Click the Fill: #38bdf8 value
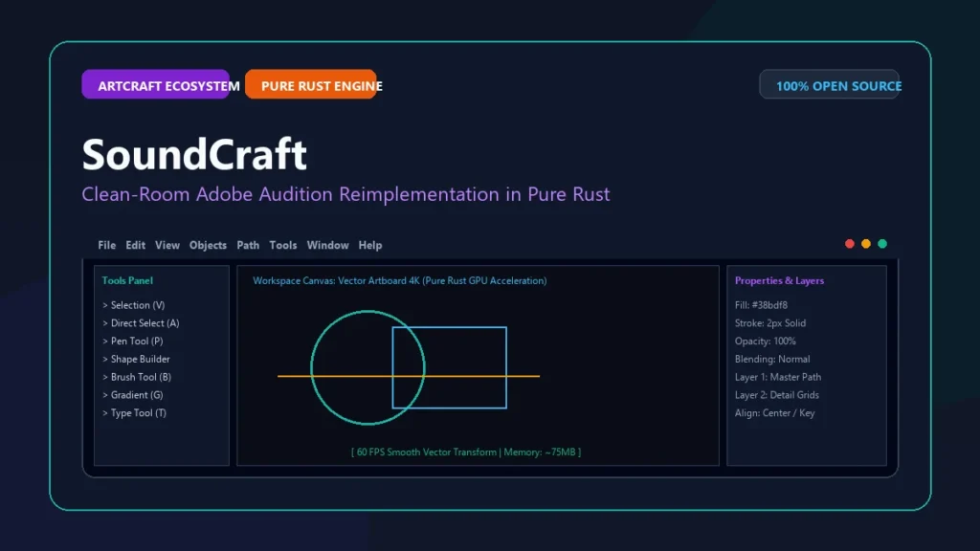Image resolution: width=980 pixels, height=551 pixels. pos(761,305)
